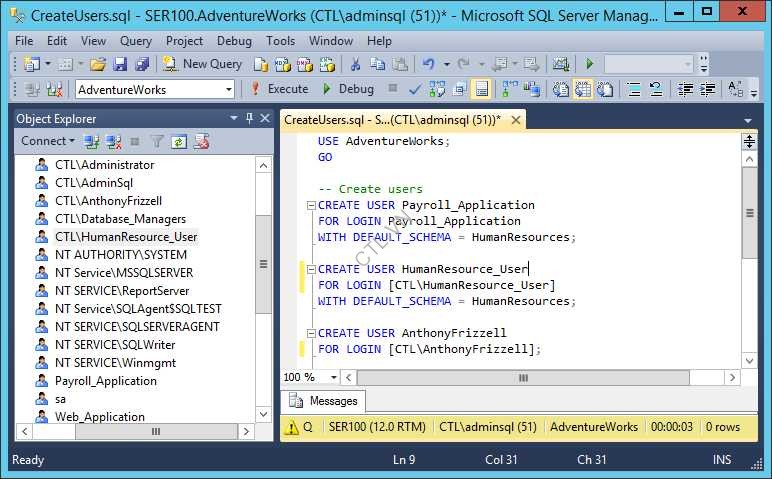Disconnect server in Object Explorer toolbar
Screen dimensions: 772x479
pos(113,142)
